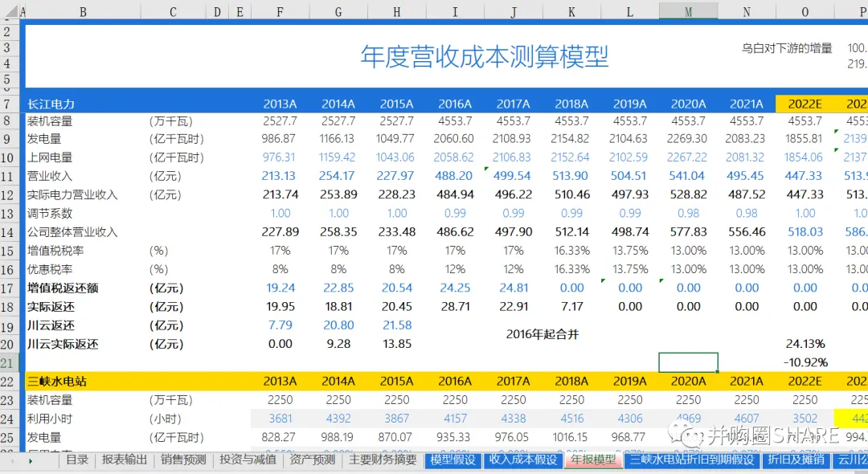The image size is (868, 474).
Task: Click the 调节系数 row label
Action: click(x=50, y=214)
